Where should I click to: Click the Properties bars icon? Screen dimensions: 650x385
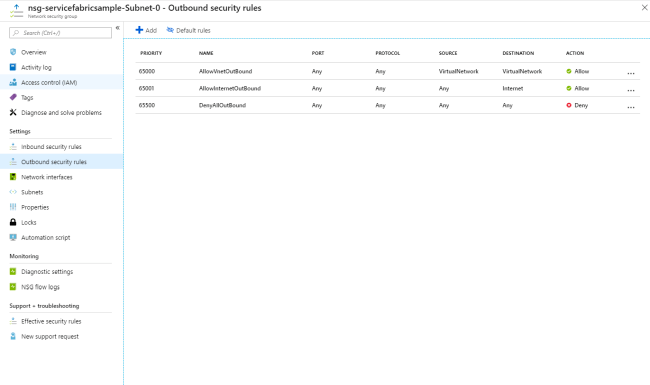click(13, 207)
